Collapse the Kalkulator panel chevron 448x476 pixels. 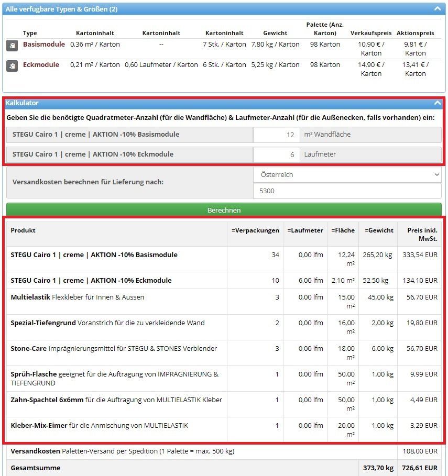pos(438,103)
